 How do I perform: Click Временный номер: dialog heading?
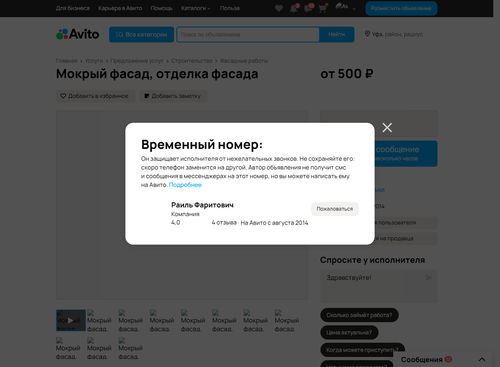click(202, 145)
